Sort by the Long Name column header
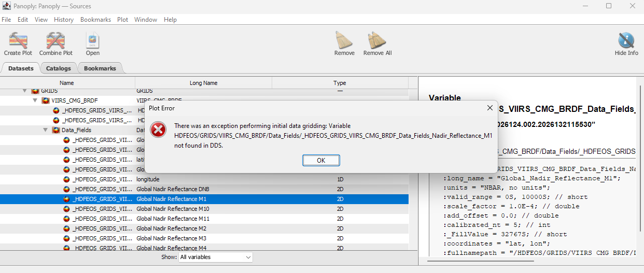 [203, 83]
